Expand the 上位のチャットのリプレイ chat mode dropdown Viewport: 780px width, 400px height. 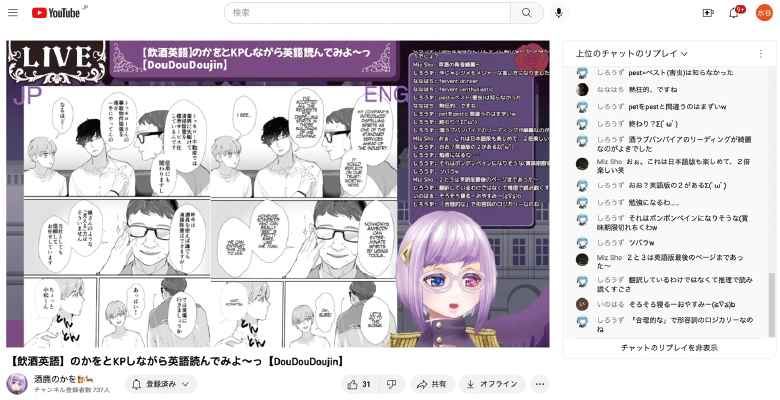(x=632, y=53)
